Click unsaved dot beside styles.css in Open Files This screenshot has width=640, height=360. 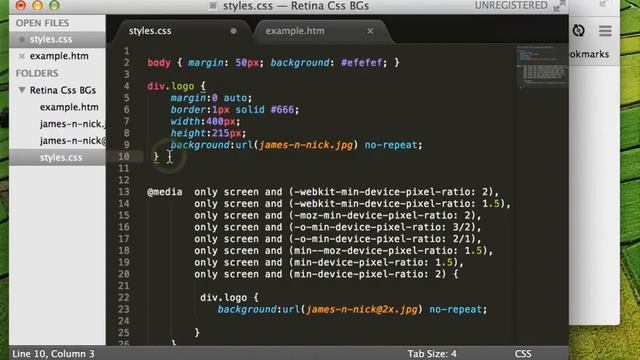pyautogui.click(x=22, y=39)
